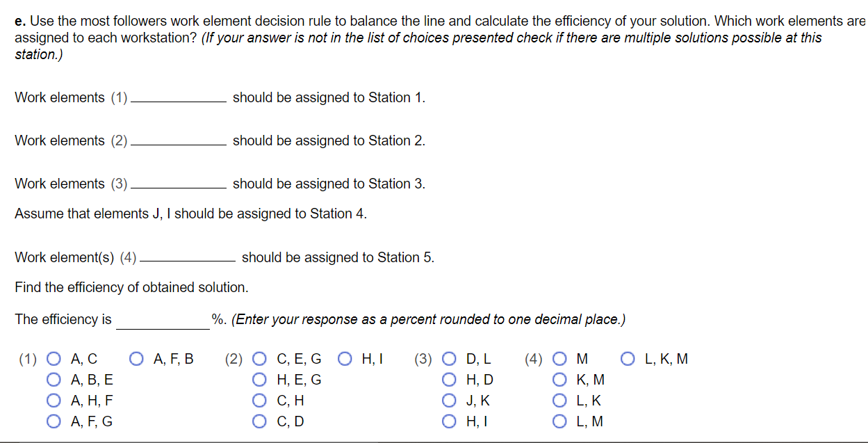Select answer "L, K, M" for question 4

[x=628, y=359]
